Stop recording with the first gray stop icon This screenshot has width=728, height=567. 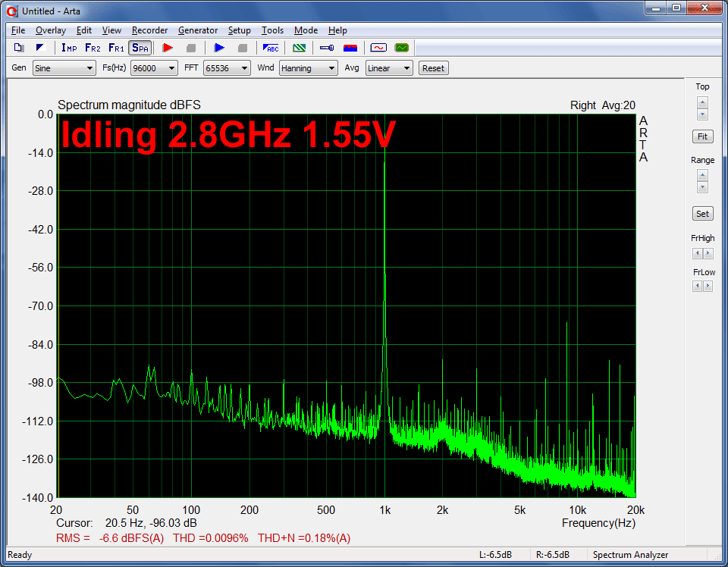point(191,48)
